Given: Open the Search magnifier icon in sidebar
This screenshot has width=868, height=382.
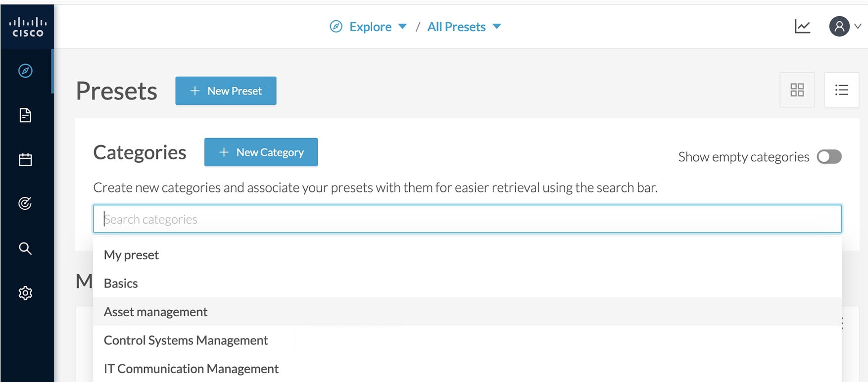Looking at the screenshot, I should pyautogui.click(x=25, y=248).
